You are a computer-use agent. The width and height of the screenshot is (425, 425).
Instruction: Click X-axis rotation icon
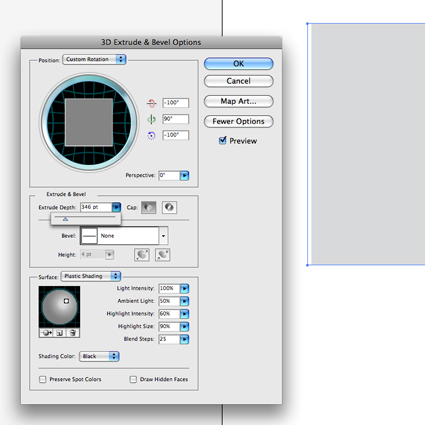pos(152,103)
